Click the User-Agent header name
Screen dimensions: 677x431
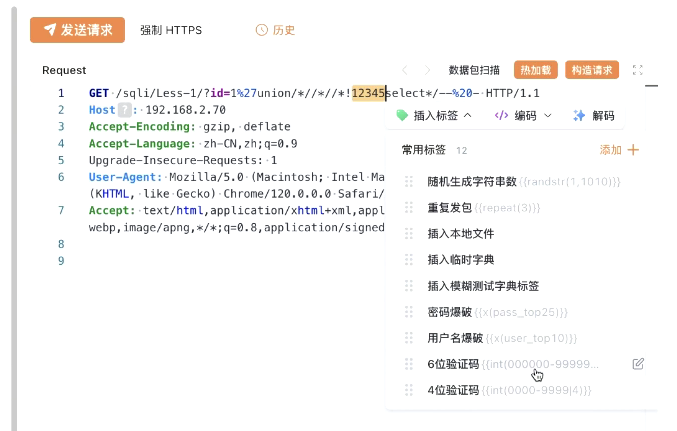coord(126,177)
